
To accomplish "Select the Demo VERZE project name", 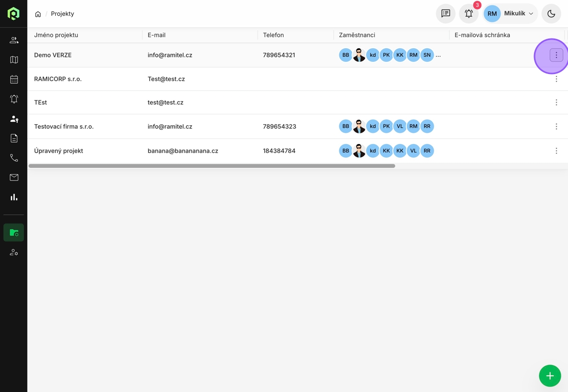I will 53,55.
